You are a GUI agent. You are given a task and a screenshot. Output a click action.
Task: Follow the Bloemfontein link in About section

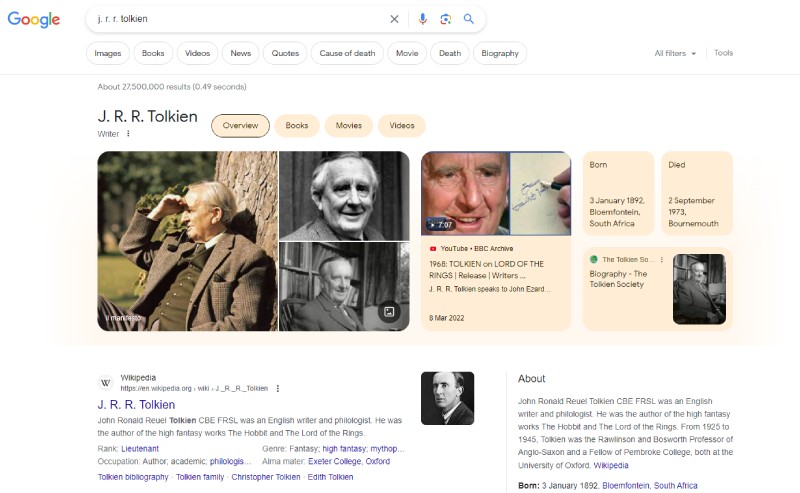click(x=626, y=485)
